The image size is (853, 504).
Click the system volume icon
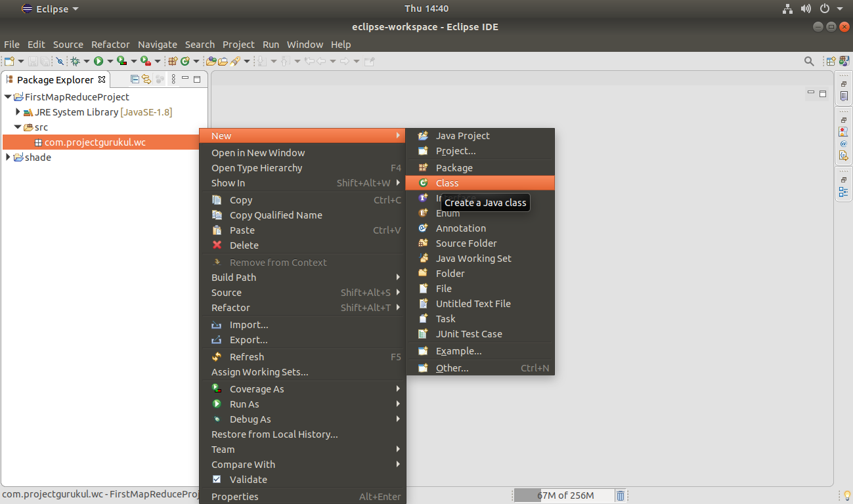806,9
